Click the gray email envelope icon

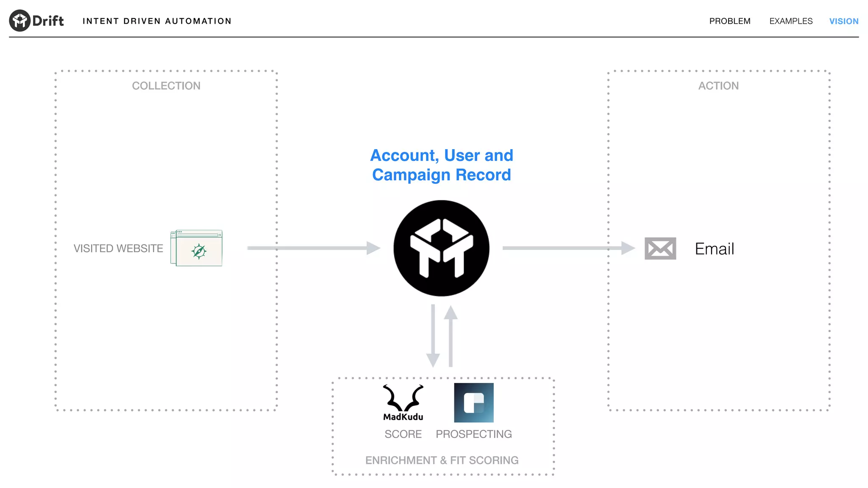660,248
